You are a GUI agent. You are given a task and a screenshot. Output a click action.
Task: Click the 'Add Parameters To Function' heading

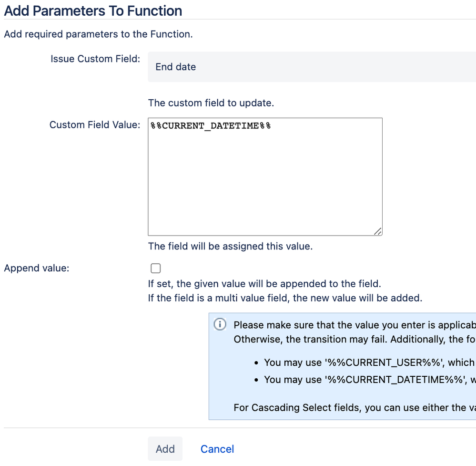tap(93, 10)
